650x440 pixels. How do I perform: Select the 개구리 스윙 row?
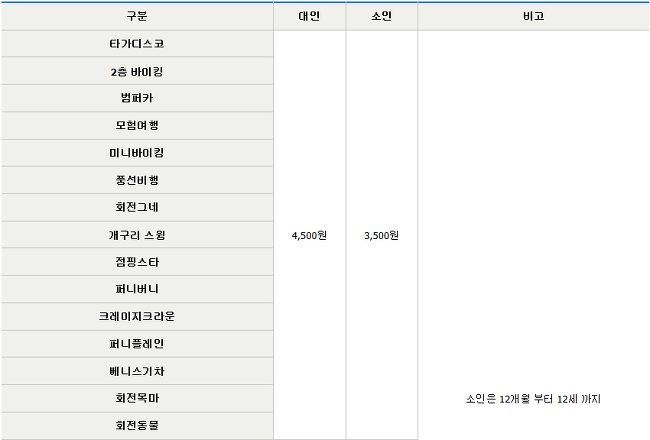click(x=137, y=235)
